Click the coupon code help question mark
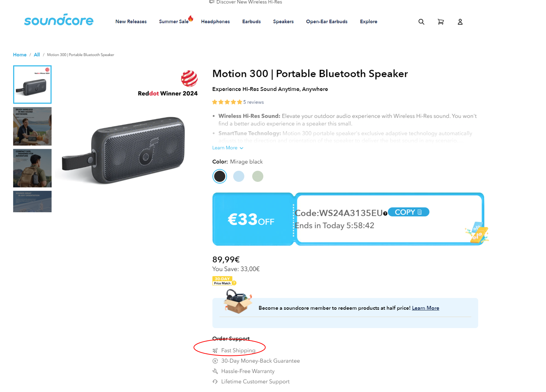 385,214
